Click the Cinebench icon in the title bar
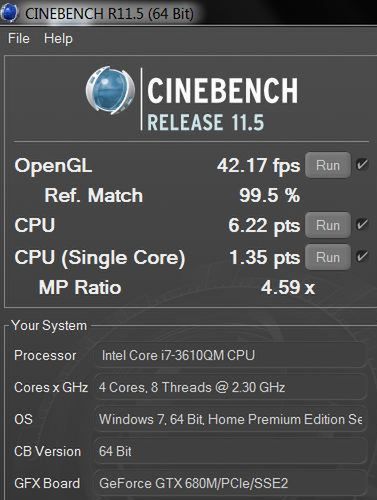 point(9,13)
